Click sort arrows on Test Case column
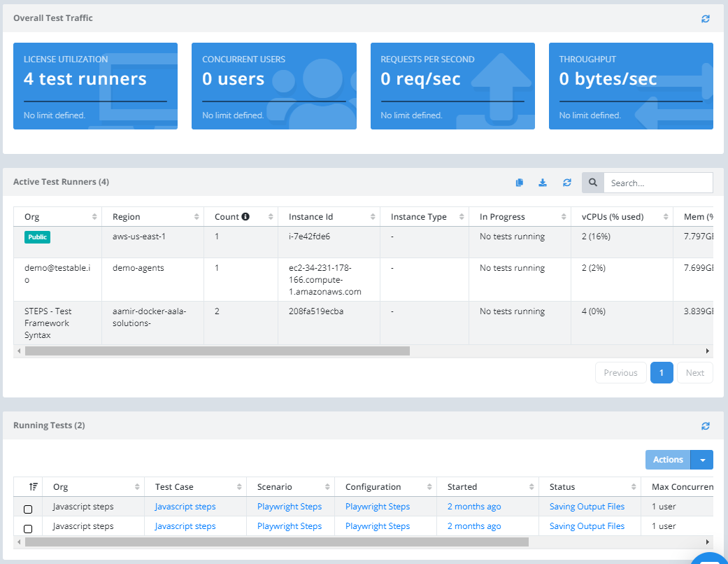Viewport: 728px width, 564px height. tap(239, 487)
